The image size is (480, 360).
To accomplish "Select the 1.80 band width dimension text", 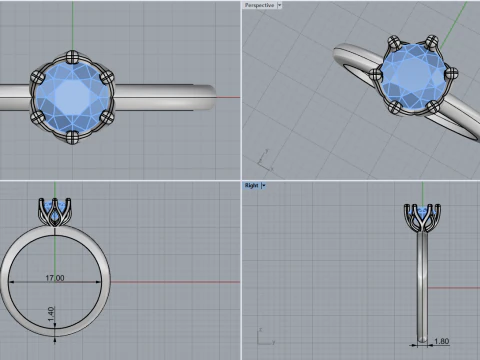I will pos(442,341).
